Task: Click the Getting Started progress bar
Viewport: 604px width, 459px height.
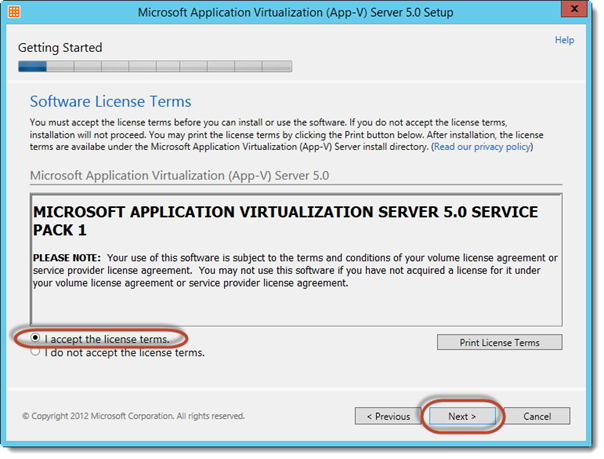Action: 155,66
